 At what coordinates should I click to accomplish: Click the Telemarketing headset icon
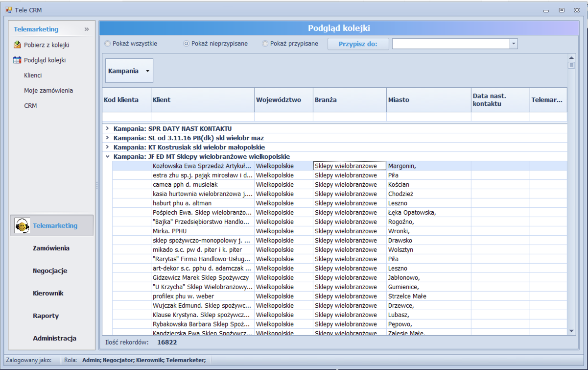[22, 226]
